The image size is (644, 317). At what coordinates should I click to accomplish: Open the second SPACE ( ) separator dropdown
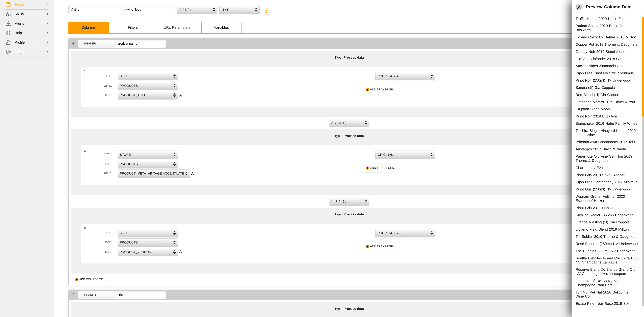click(349, 201)
